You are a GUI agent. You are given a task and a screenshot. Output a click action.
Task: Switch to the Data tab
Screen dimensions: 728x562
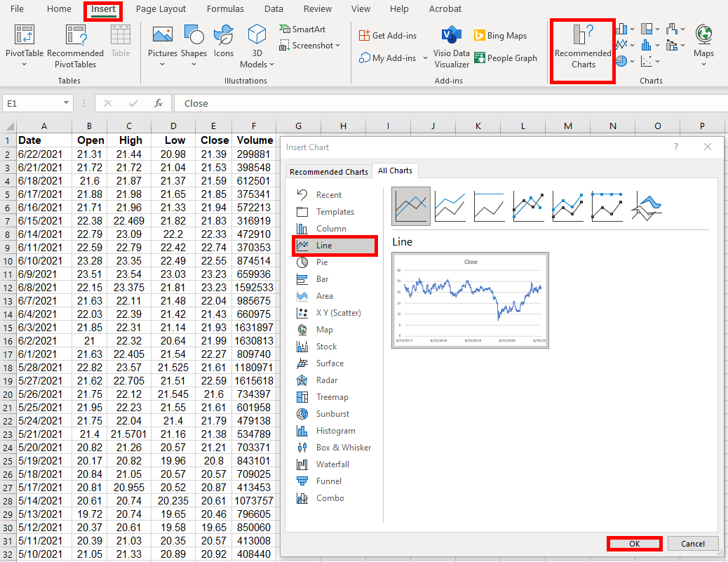(x=274, y=9)
